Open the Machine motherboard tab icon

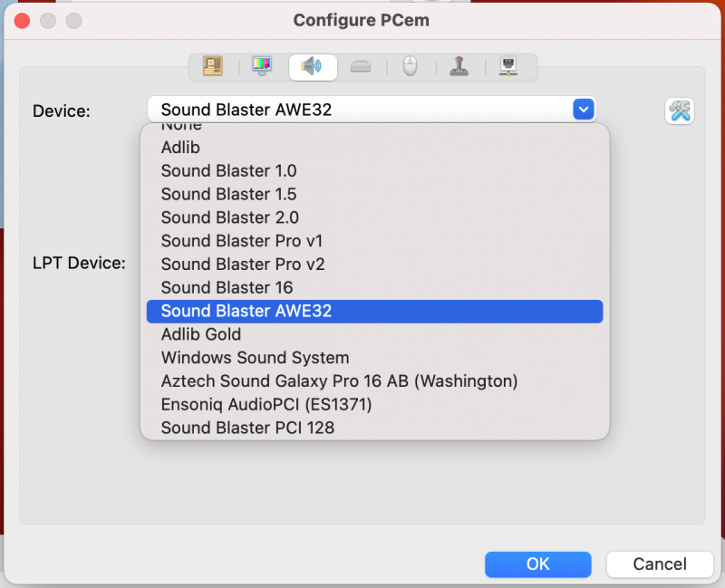(x=213, y=66)
